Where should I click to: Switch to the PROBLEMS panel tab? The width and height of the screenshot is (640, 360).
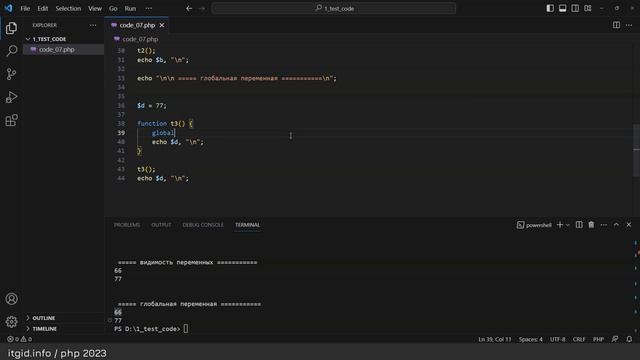point(127,225)
